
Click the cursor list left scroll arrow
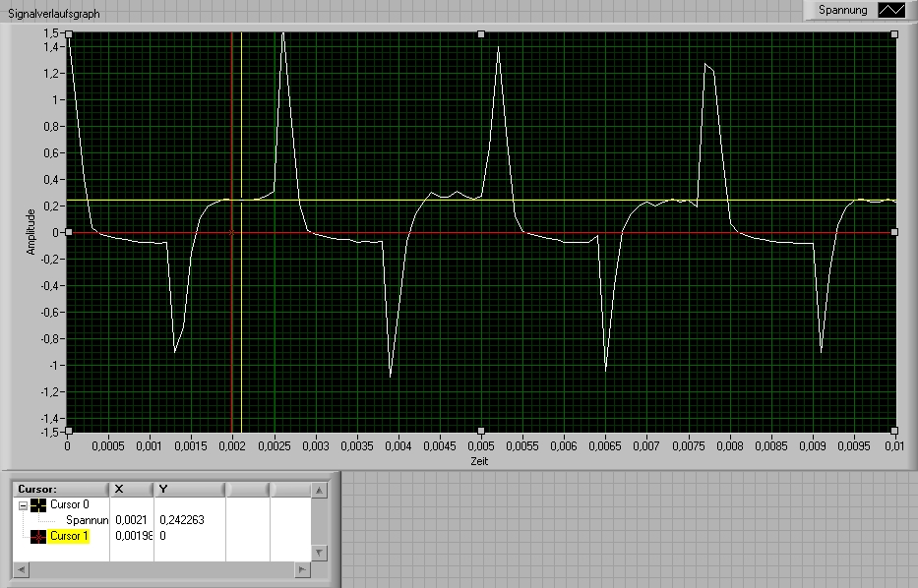21,568
